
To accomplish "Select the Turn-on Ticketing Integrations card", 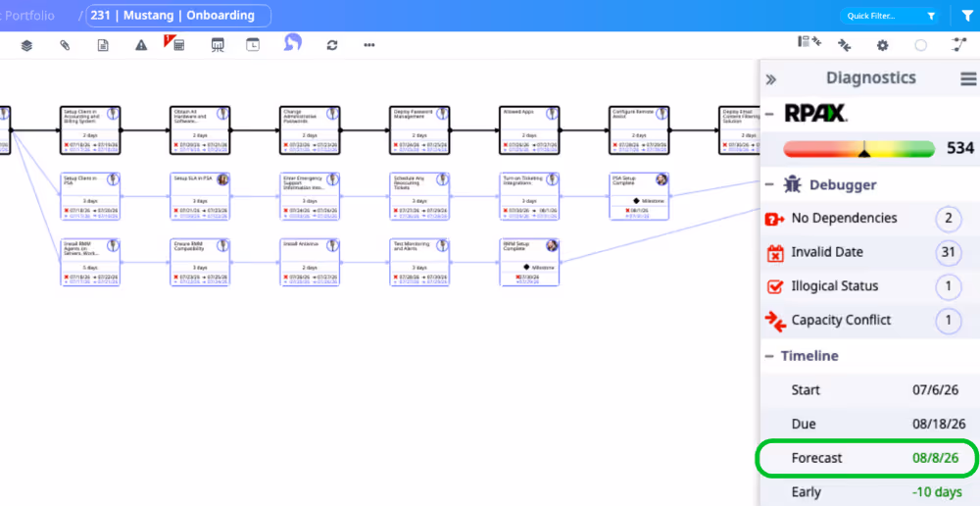I will (529, 196).
